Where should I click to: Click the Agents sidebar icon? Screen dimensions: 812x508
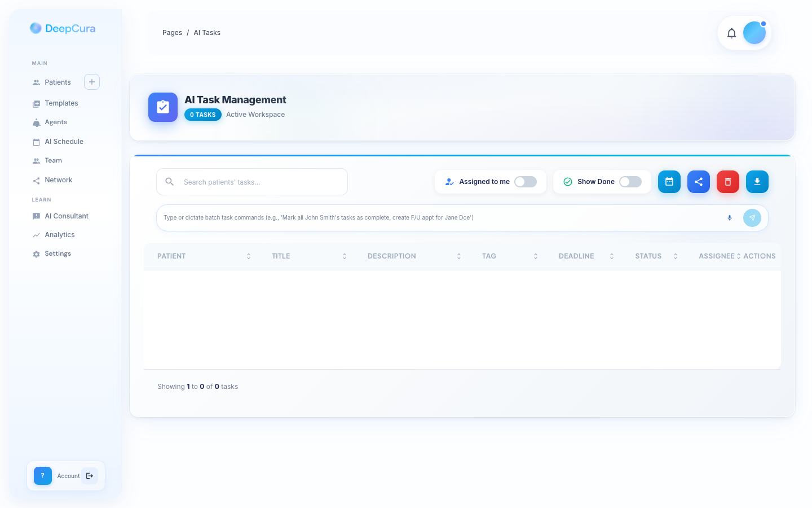(36, 122)
